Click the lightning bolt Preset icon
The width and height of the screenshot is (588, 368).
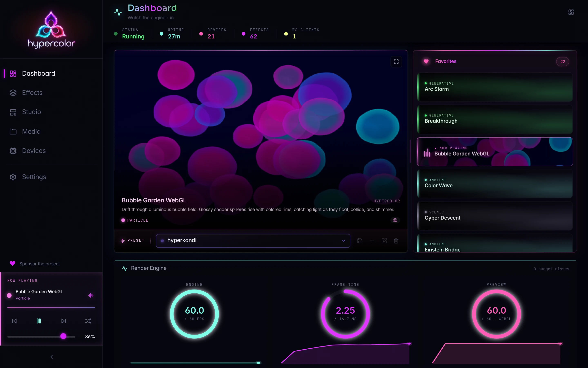click(x=122, y=241)
